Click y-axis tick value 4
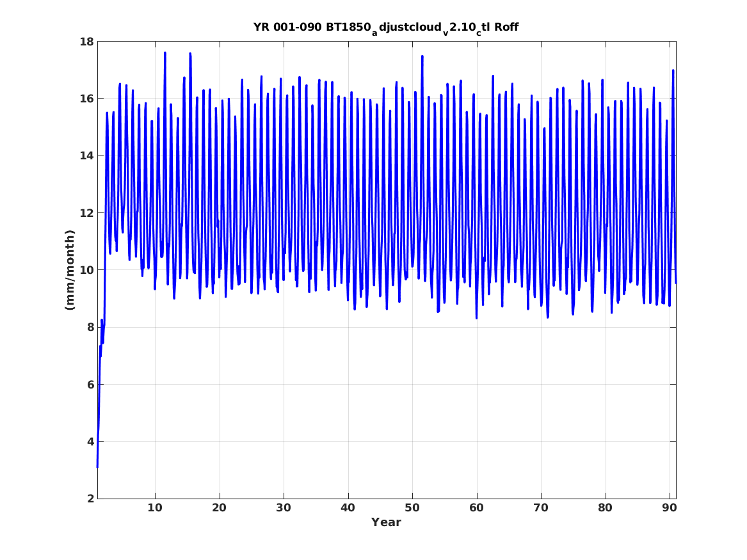The height and width of the screenshot is (560, 747). pyautogui.click(x=90, y=442)
